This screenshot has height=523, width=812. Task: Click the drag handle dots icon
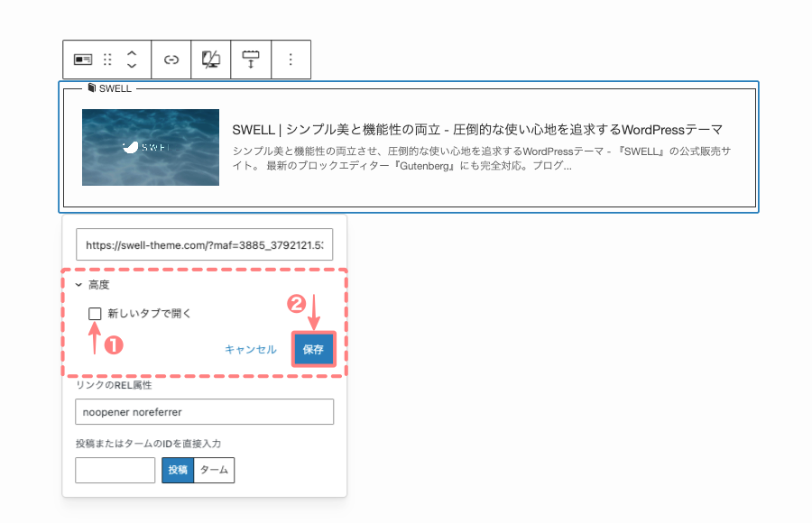tap(107, 60)
